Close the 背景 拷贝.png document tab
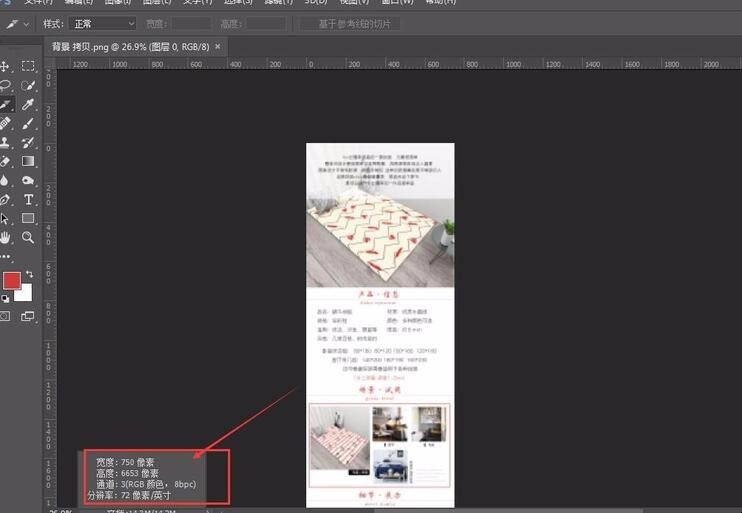 [x=218, y=46]
